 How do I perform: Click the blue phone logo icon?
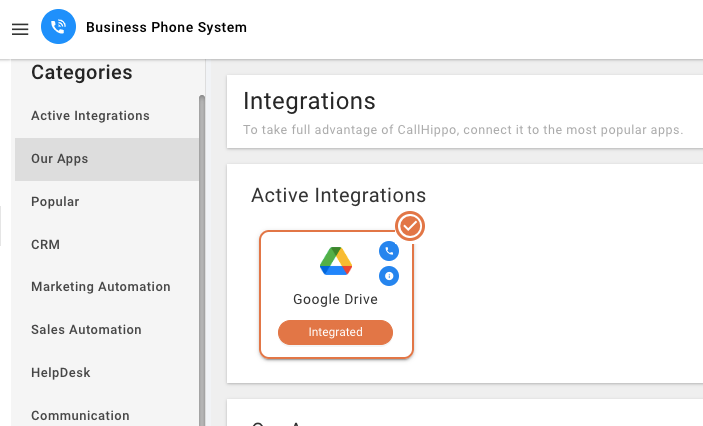coord(58,26)
